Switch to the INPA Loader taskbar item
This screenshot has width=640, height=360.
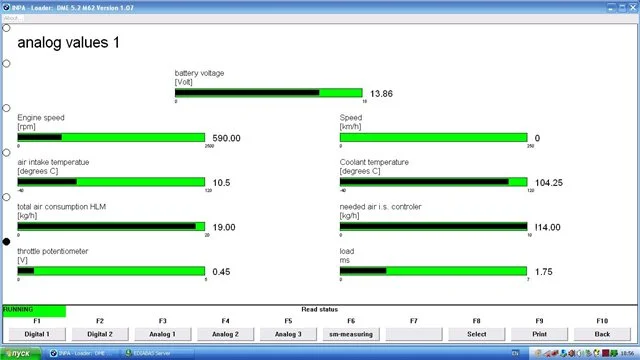(x=79, y=353)
